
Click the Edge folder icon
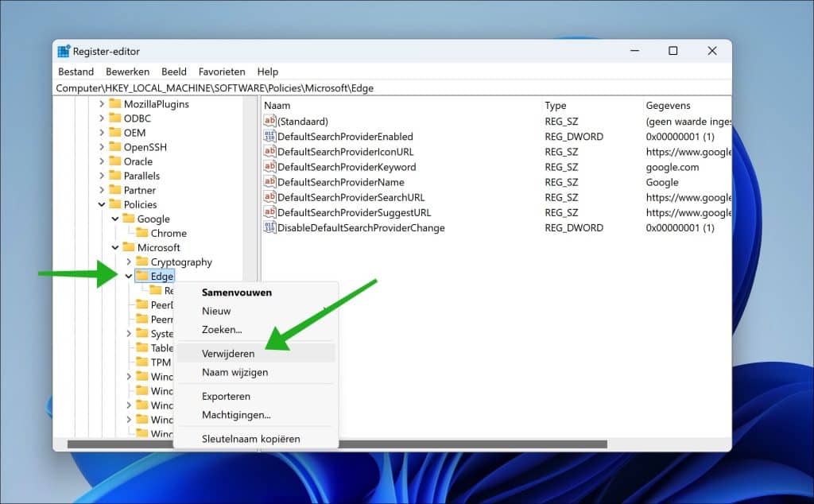coord(142,276)
